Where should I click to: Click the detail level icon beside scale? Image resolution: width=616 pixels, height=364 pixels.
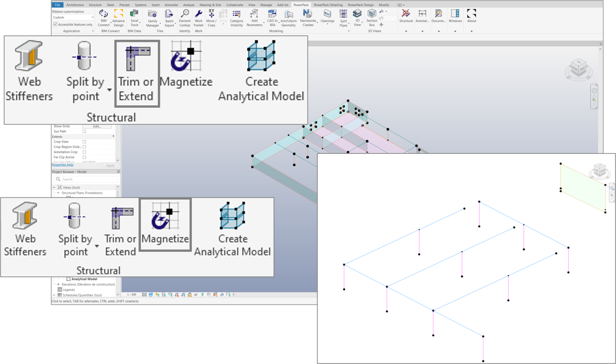pyautogui.click(x=144, y=294)
